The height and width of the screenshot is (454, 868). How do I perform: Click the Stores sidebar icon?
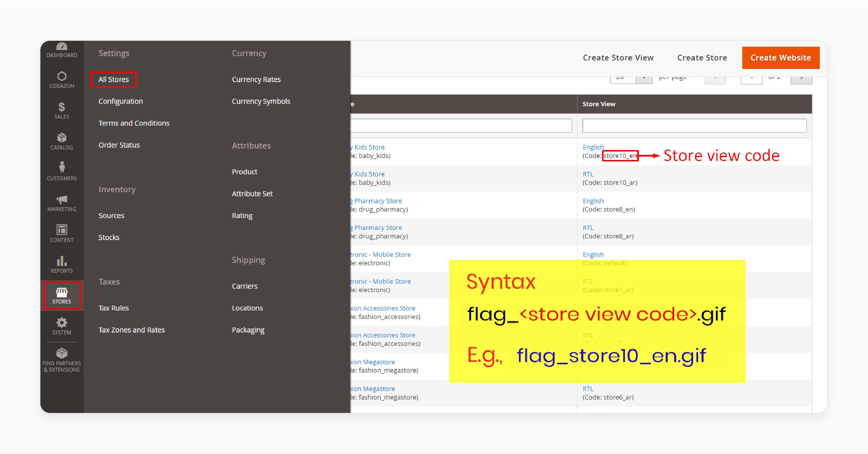click(x=62, y=296)
